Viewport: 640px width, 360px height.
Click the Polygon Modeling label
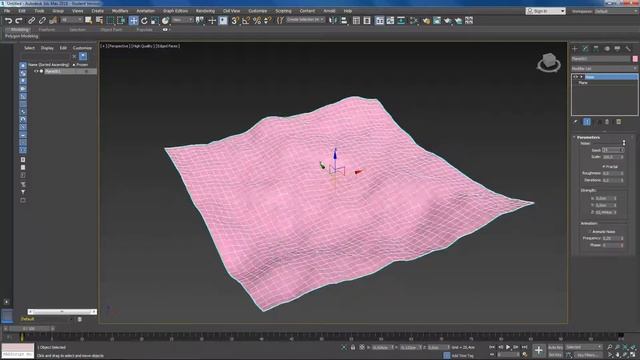point(22,36)
